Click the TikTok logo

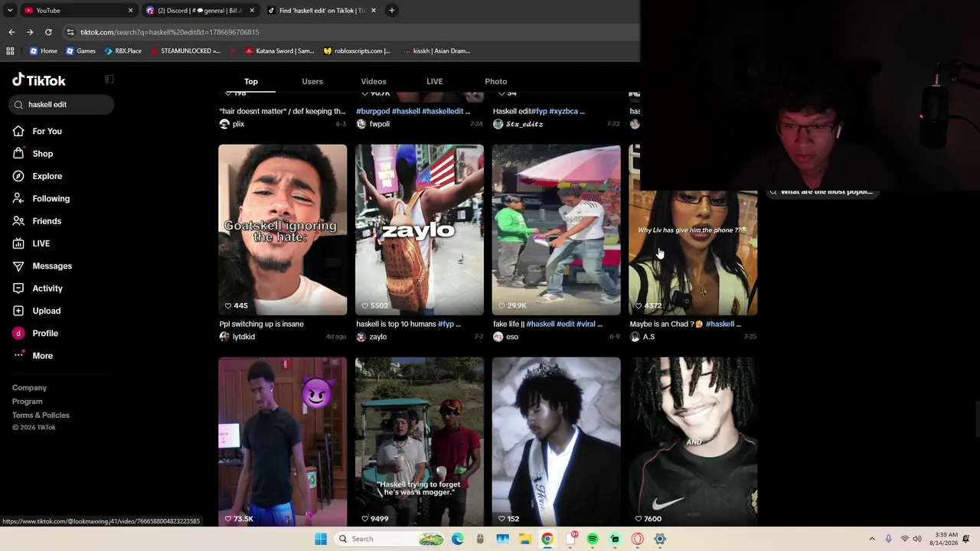point(39,80)
